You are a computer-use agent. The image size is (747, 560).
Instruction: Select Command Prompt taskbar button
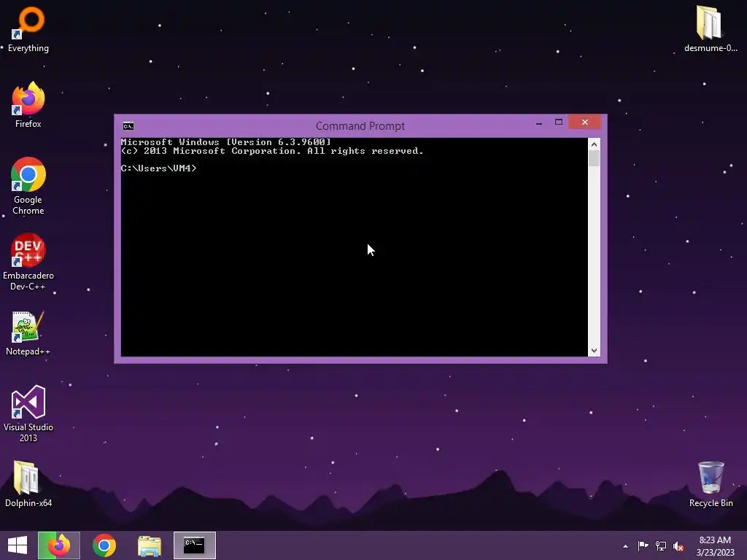194,545
